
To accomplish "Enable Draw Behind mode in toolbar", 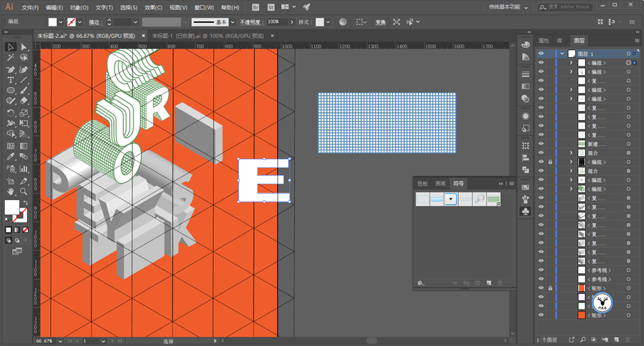I will 17,240.
